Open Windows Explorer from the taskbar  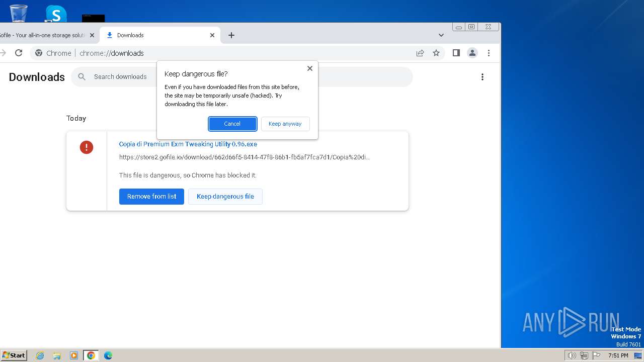click(x=57, y=355)
